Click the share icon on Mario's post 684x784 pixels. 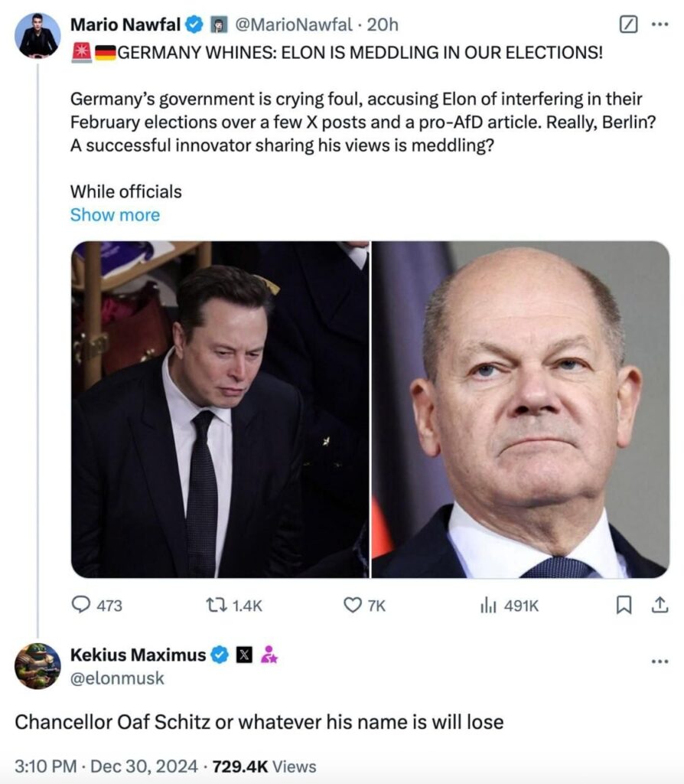[x=659, y=605]
